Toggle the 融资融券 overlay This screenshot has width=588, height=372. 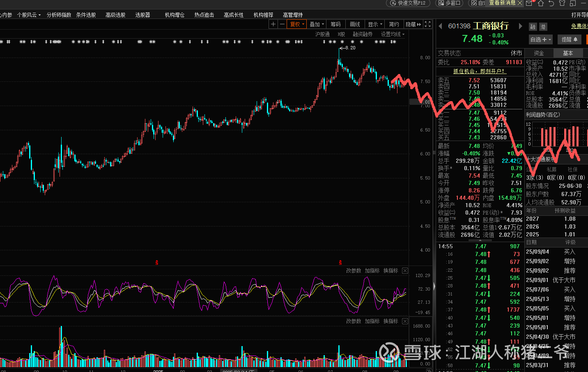[363, 34]
